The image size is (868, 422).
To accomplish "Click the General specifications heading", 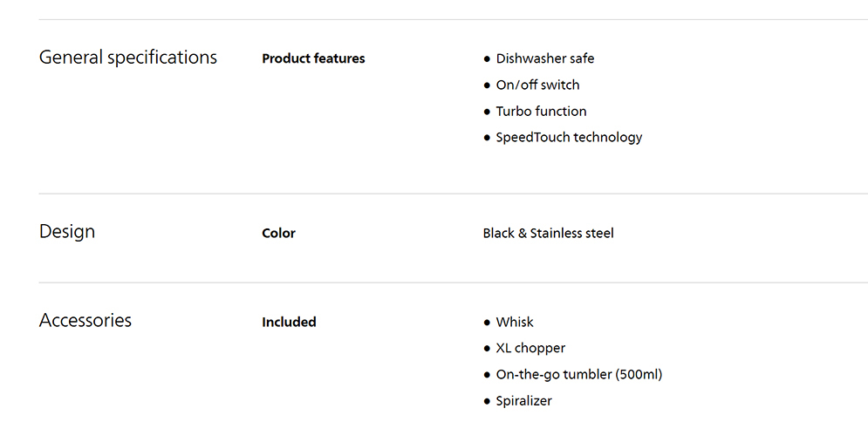I will click(128, 58).
